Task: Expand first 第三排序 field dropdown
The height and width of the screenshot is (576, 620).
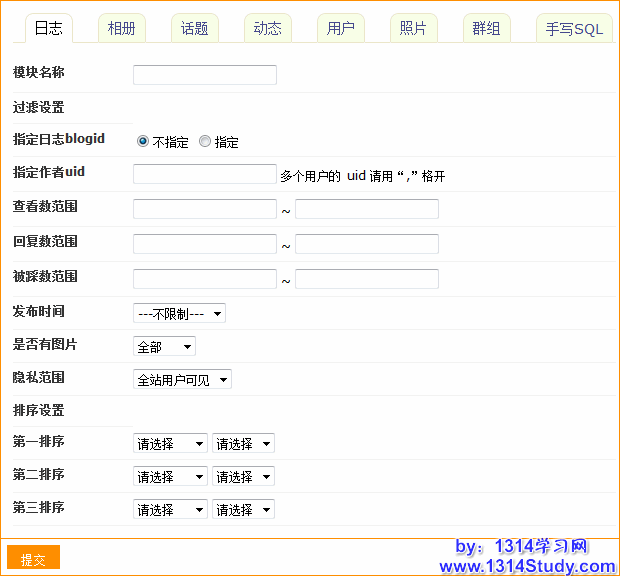Action: (170, 509)
